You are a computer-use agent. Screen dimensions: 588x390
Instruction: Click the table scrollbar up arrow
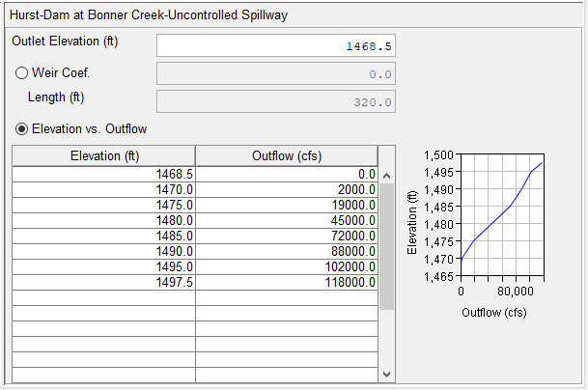387,176
